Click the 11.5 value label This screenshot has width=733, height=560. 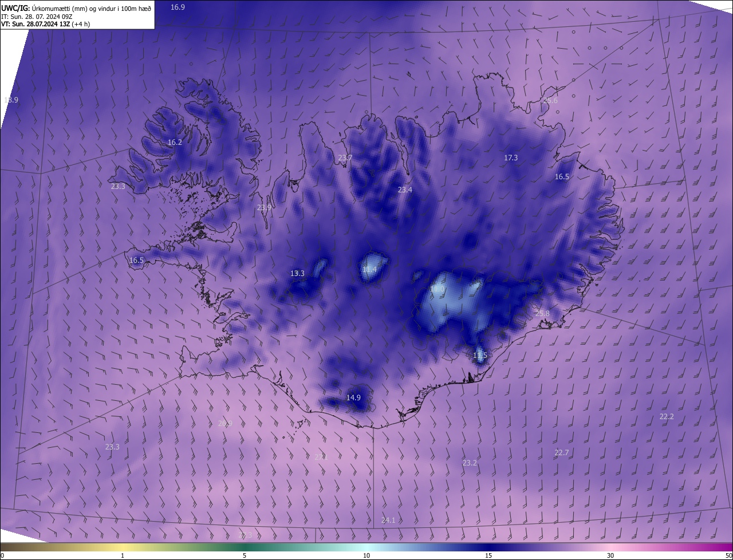tap(480, 356)
